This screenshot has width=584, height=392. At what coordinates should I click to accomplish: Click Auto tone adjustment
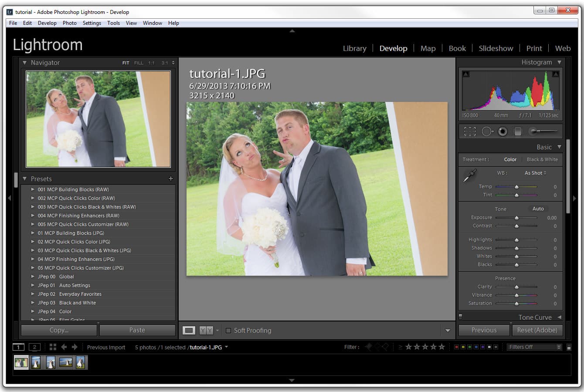[x=538, y=209]
